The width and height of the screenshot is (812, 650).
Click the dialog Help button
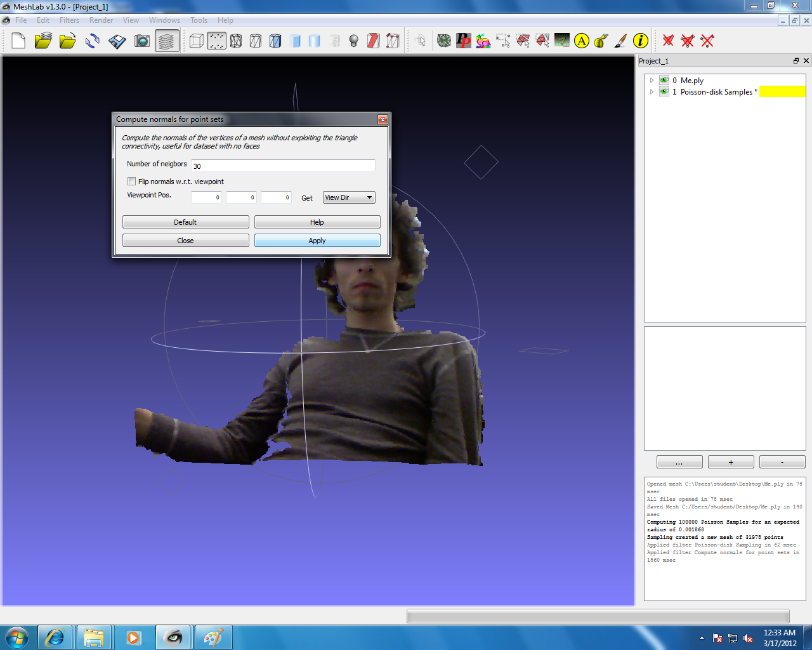317,222
